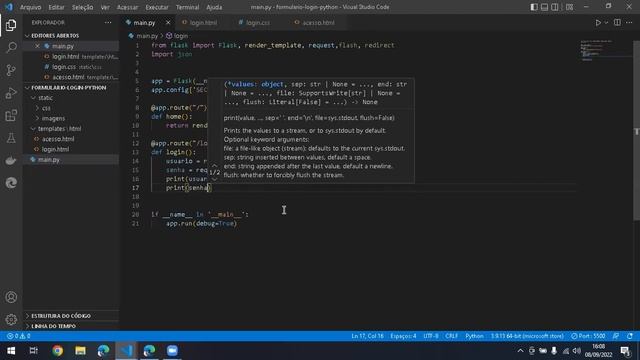The height and width of the screenshot is (360, 640).
Task: Change line ending via CRLF status
Action: 451,336
